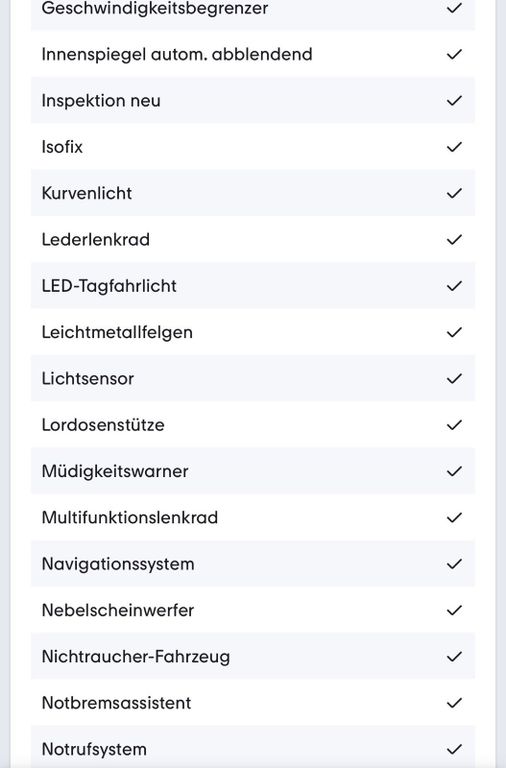Screen dimensions: 506x768
Task: Click the LED-Tagfahrlicht checkmark icon
Action: (454, 286)
